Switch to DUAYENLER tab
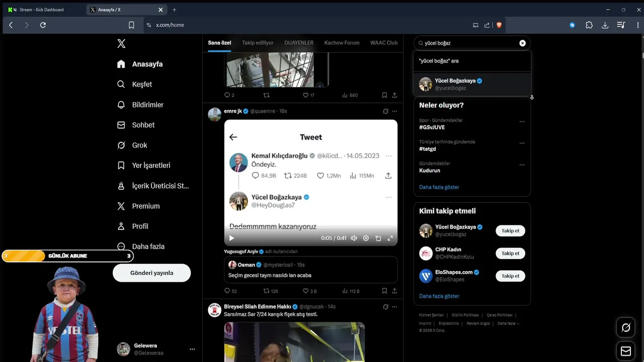 point(299,43)
